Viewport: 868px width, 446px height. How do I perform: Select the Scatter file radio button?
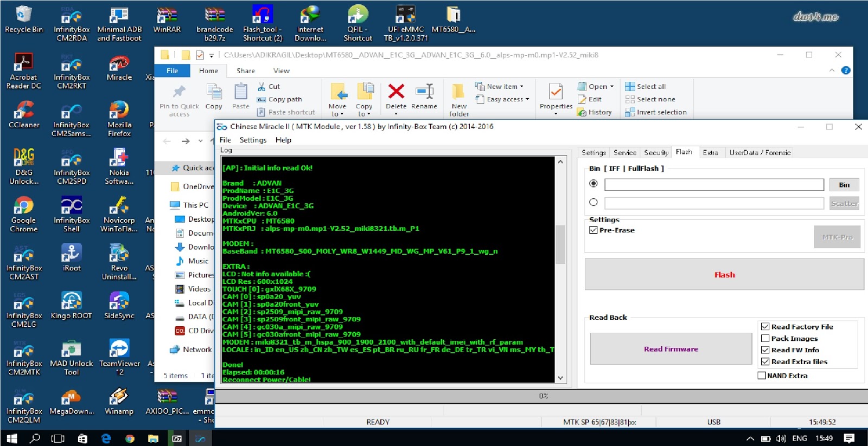point(593,202)
